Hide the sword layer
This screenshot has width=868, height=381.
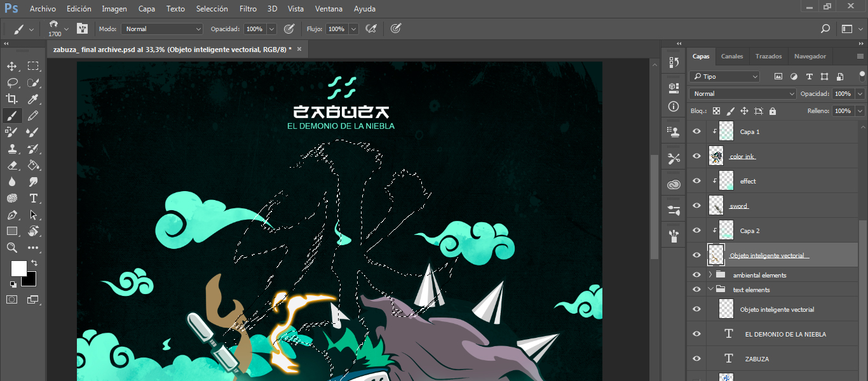(x=696, y=206)
